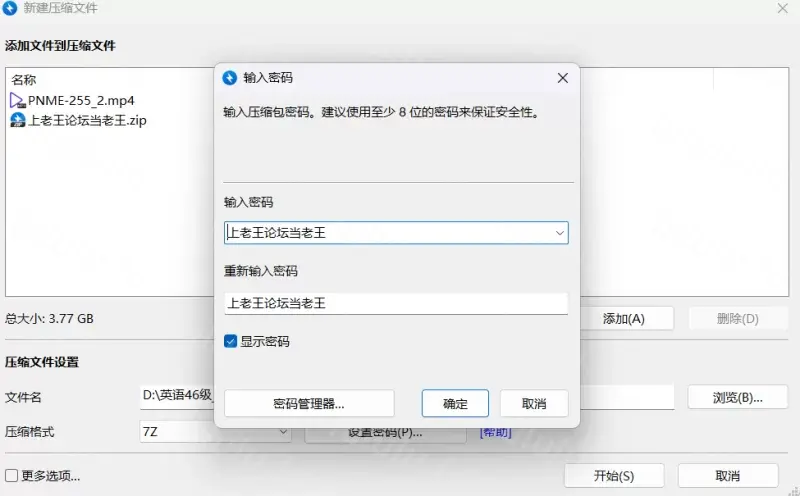Open the 帮助 link
The width and height of the screenshot is (800, 496).
click(495, 432)
